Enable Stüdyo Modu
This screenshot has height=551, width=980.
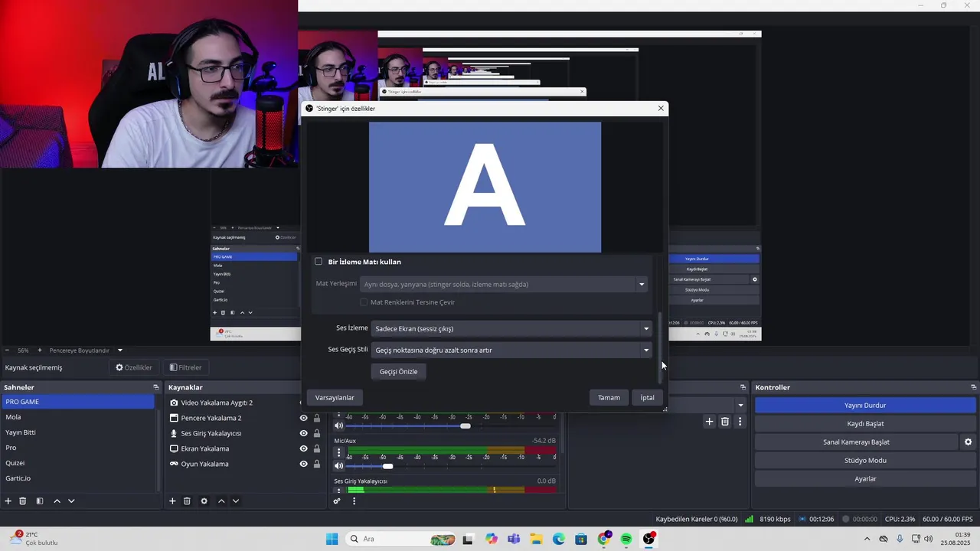click(x=865, y=460)
